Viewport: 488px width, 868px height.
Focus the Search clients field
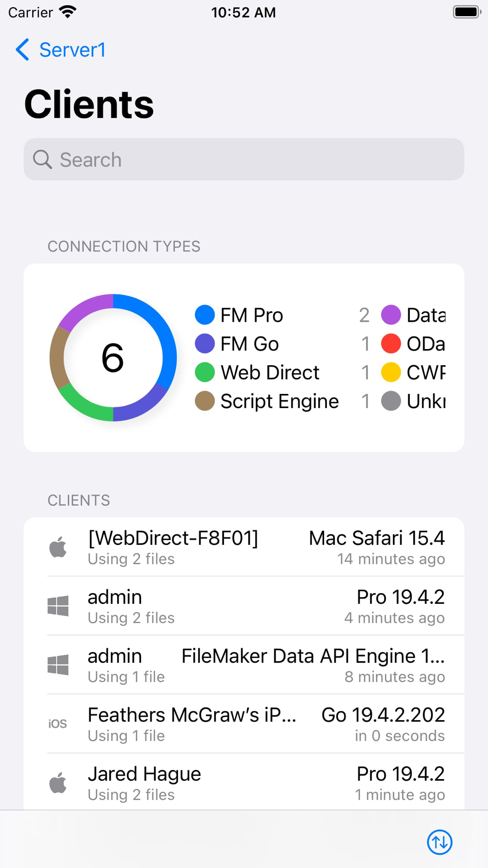pos(244,160)
